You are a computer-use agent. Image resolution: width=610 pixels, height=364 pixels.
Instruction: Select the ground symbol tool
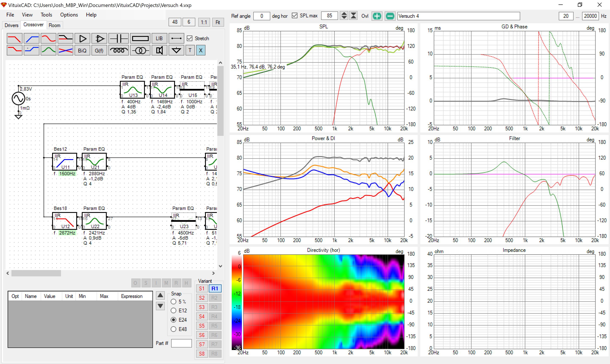176,50
